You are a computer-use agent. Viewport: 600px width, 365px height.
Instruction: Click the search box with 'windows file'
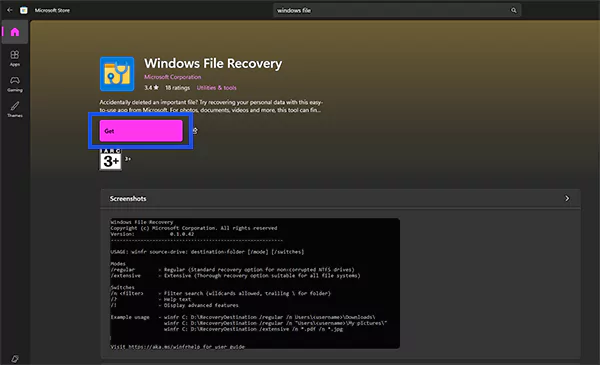click(x=397, y=10)
